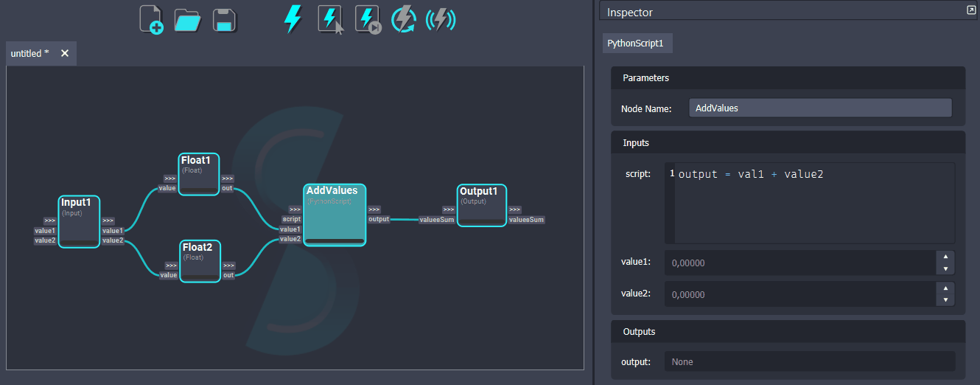Image resolution: width=980 pixels, height=385 pixels.
Task: Click the Node Name field containing AddValues
Action: click(820, 108)
